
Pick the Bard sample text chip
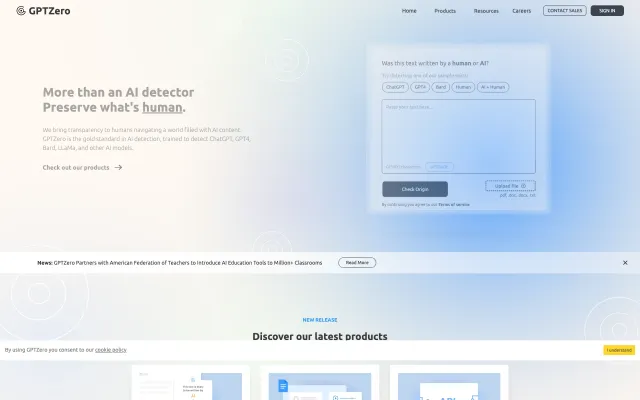pyautogui.click(x=440, y=87)
